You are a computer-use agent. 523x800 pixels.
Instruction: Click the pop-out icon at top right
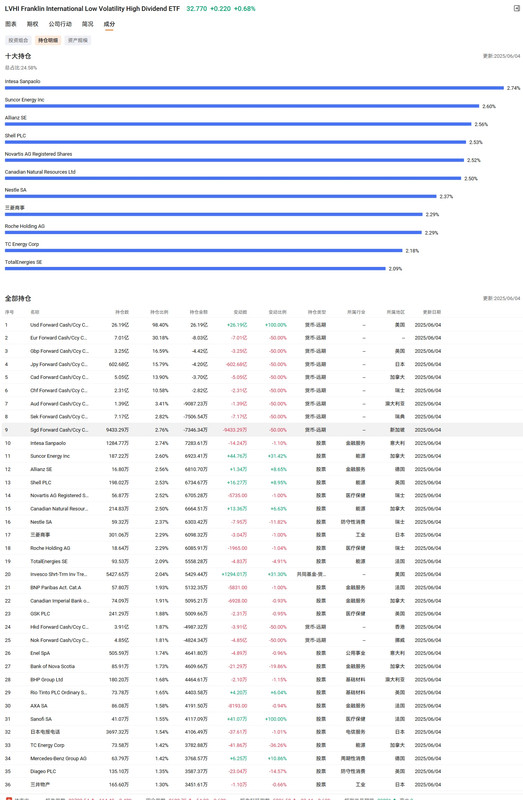point(516,8)
